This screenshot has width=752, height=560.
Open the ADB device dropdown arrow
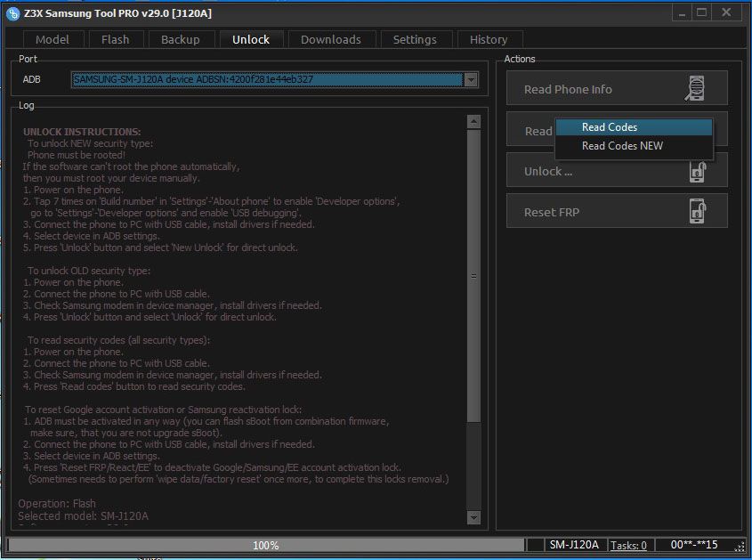pos(471,79)
